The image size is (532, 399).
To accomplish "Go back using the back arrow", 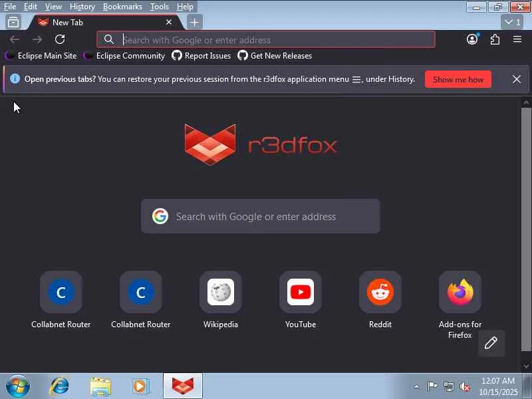I will (x=15, y=40).
